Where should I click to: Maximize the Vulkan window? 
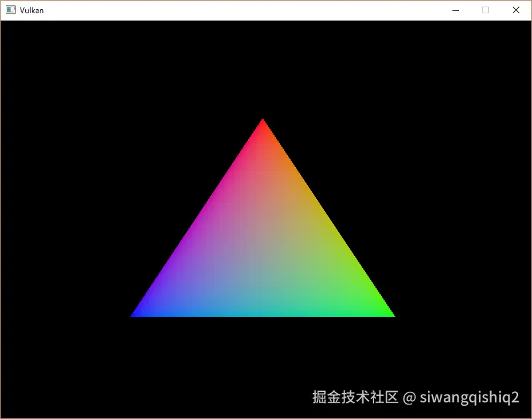pos(485,10)
